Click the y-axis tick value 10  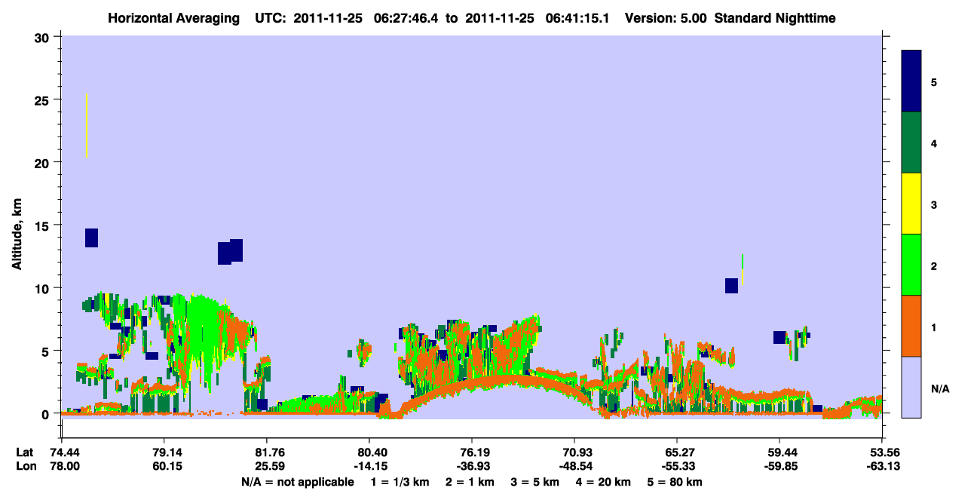click(44, 288)
